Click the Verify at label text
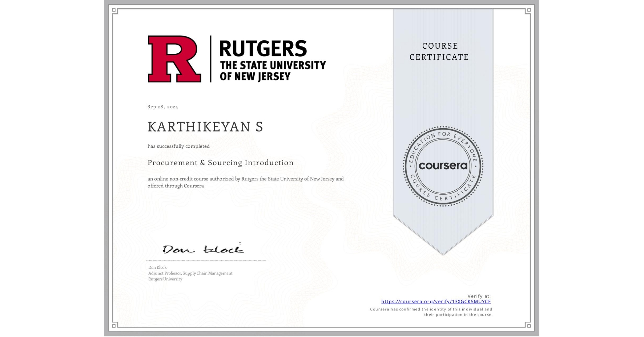Image resolution: width=644 pixels, height=337 pixels. pos(478,295)
